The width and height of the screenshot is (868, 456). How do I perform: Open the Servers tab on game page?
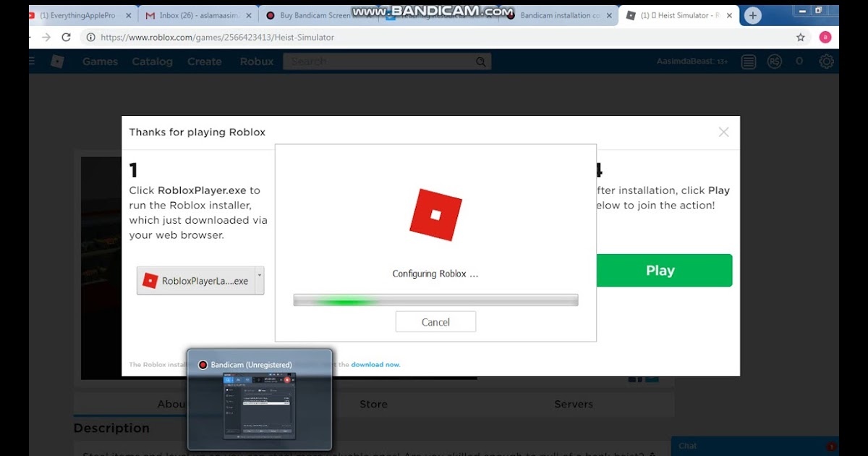pyautogui.click(x=574, y=404)
